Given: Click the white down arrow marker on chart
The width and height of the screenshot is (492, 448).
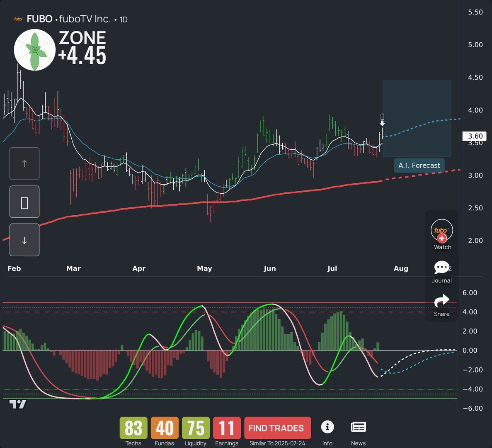Looking at the screenshot, I should coord(382,123).
